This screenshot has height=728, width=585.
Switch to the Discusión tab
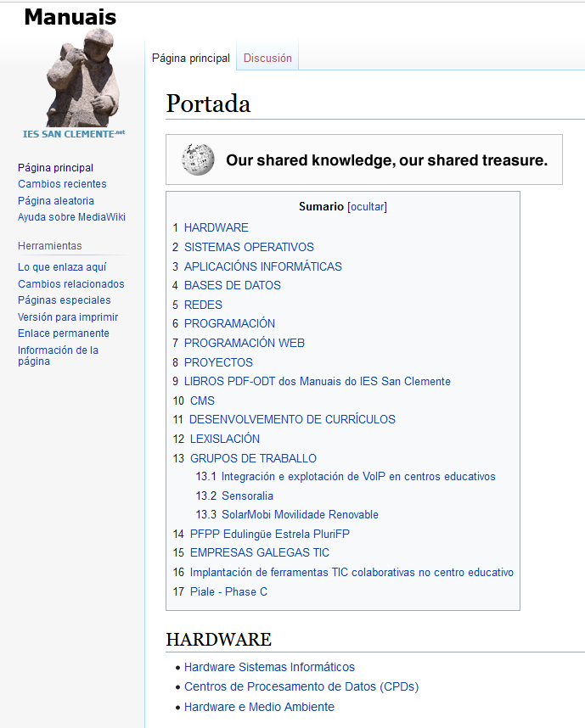(267, 59)
